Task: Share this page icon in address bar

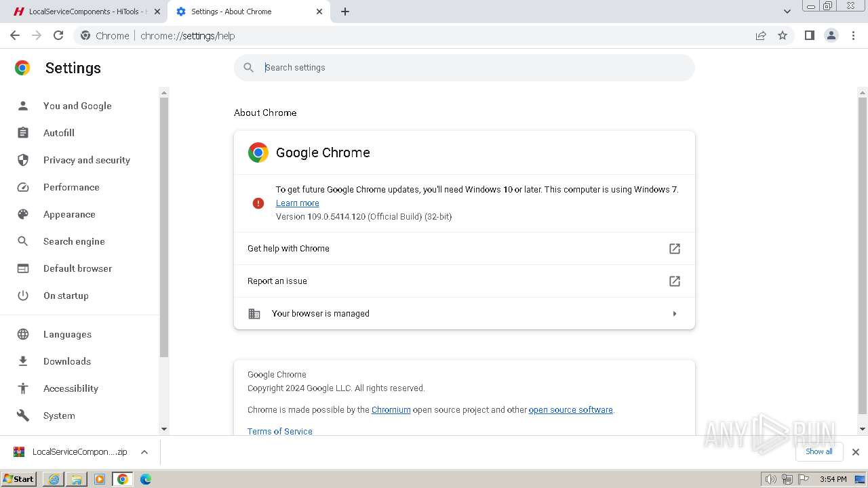Action: [x=761, y=36]
